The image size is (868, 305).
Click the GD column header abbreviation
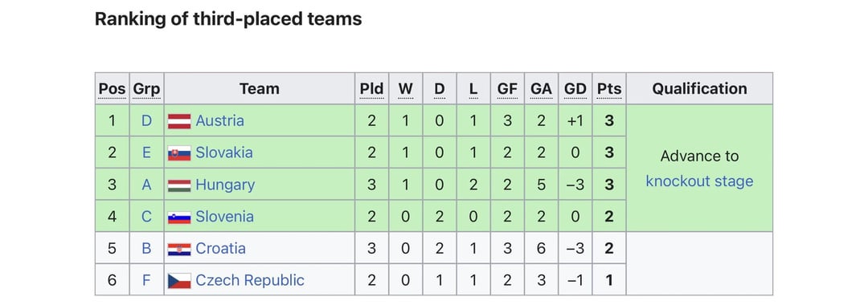575,89
